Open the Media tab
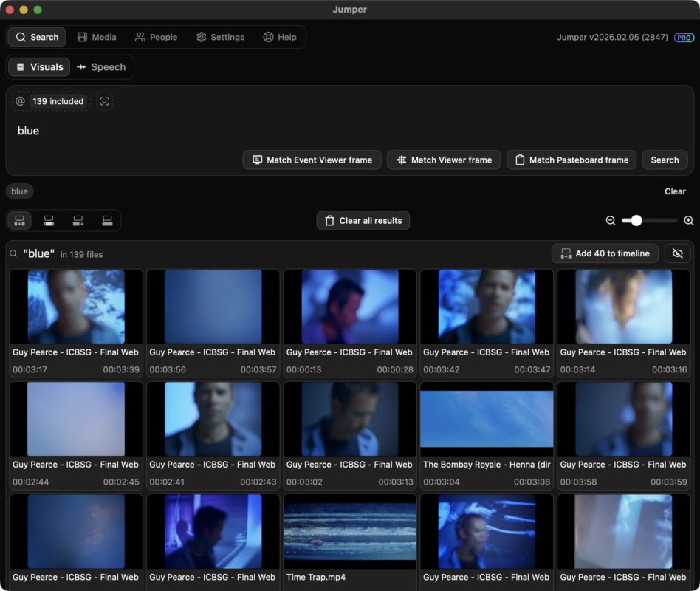The height and width of the screenshot is (591, 700). (97, 37)
